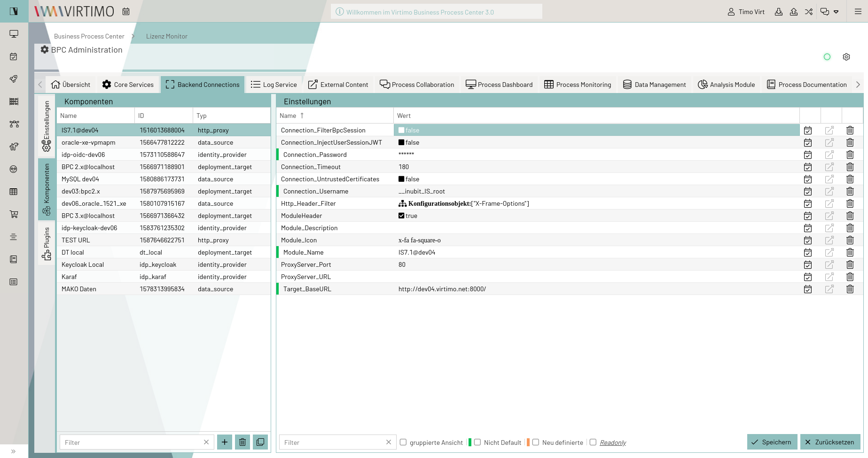Select the oracle-xe-vpmapm component row
The image size is (868, 458).
(164, 142)
